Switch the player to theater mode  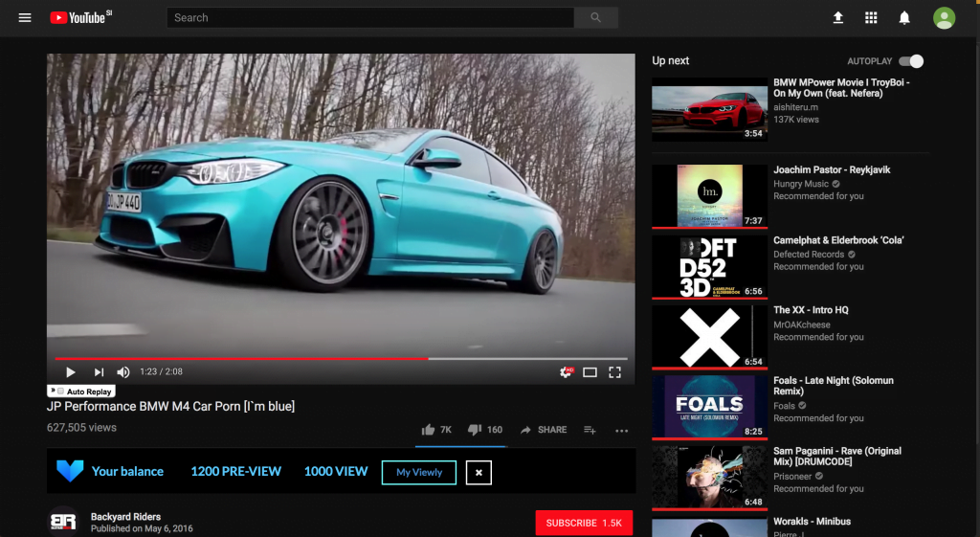click(590, 372)
